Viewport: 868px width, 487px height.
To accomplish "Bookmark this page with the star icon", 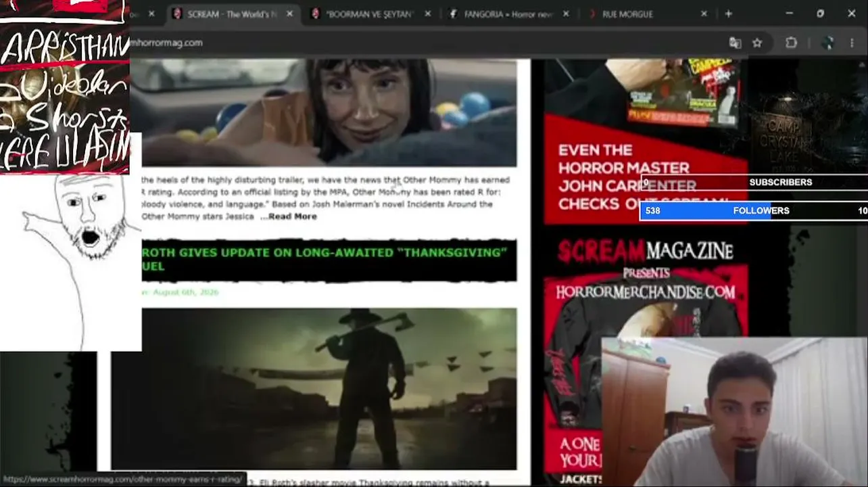I will tap(757, 43).
